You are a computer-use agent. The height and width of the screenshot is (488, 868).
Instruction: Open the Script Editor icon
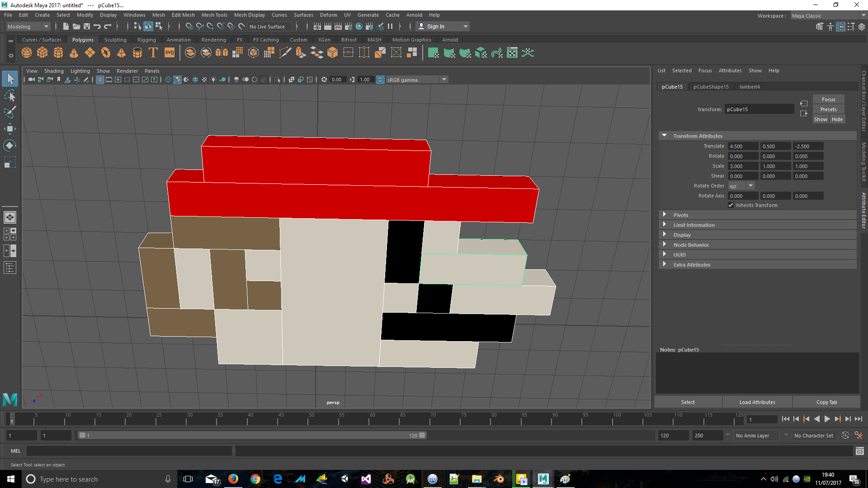coord(859,451)
